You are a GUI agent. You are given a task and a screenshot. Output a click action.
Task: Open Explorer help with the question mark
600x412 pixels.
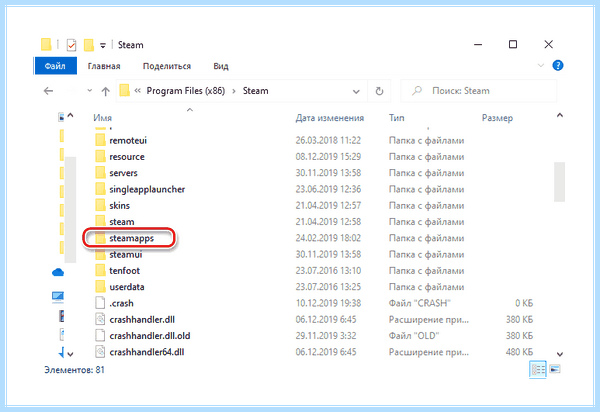558,65
